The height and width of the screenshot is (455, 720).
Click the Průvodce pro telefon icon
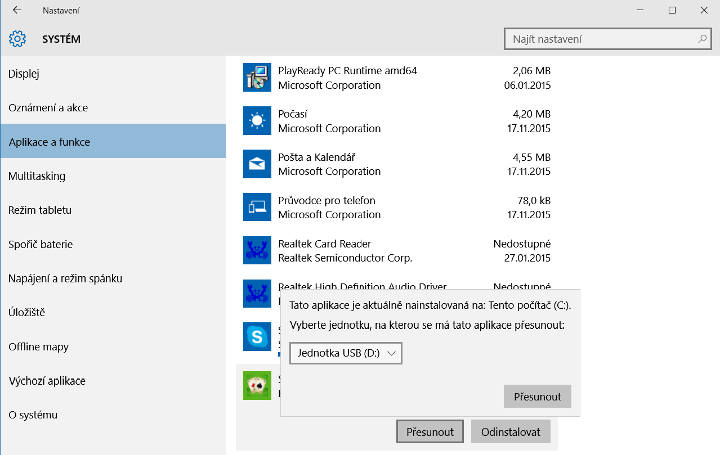tap(257, 207)
